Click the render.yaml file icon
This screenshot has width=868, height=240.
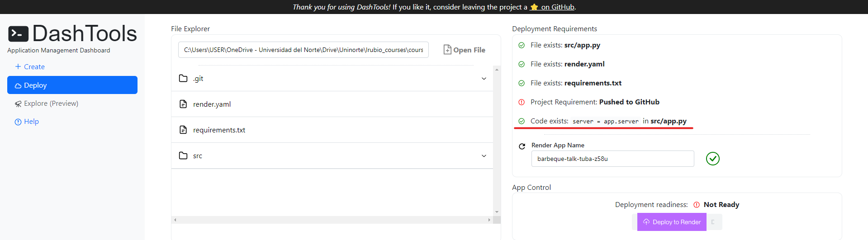pos(183,104)
